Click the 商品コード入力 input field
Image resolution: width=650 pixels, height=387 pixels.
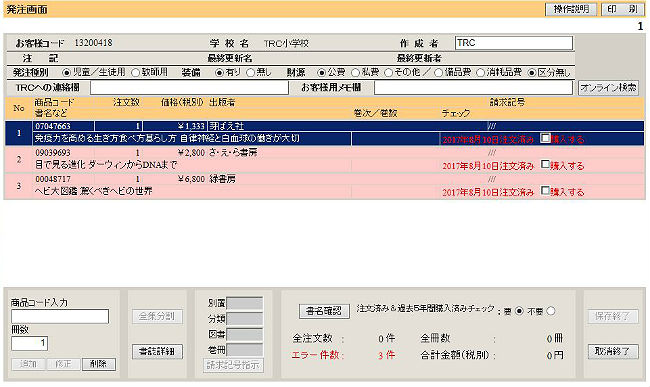pyautogui.click(x=60, y=317)
